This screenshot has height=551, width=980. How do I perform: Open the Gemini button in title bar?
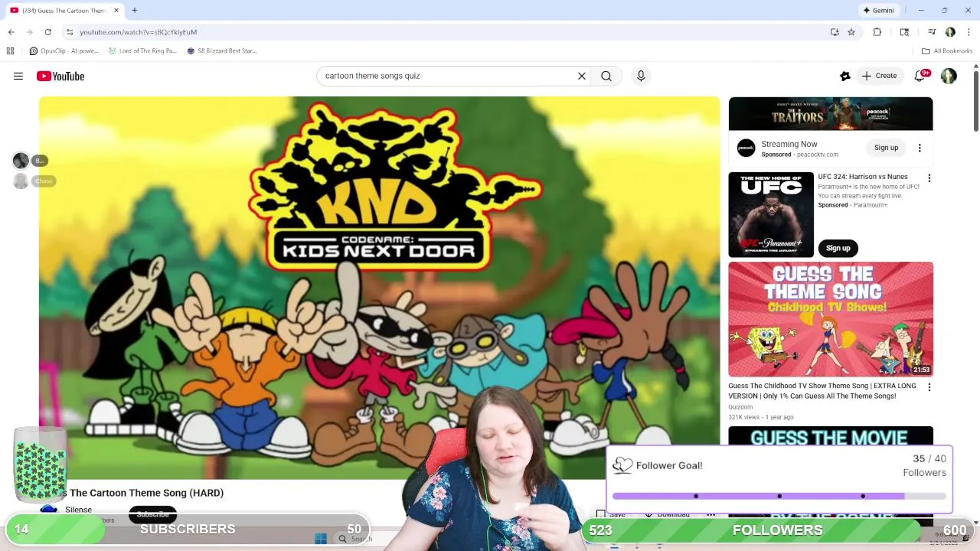pos(878,10)
